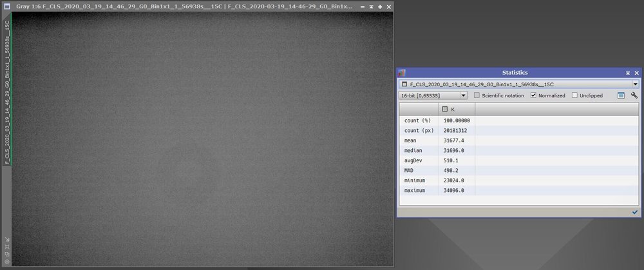Click the circular icon at bottom of image sidebar
Image resolution: width=644 pixels, height=270 pixels.
(7, 262)
